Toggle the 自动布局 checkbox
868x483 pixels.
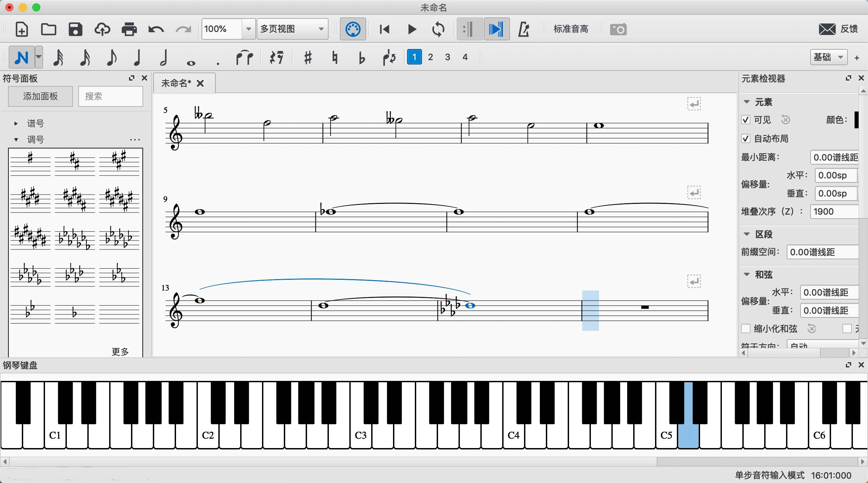click(x=745, y=138)
